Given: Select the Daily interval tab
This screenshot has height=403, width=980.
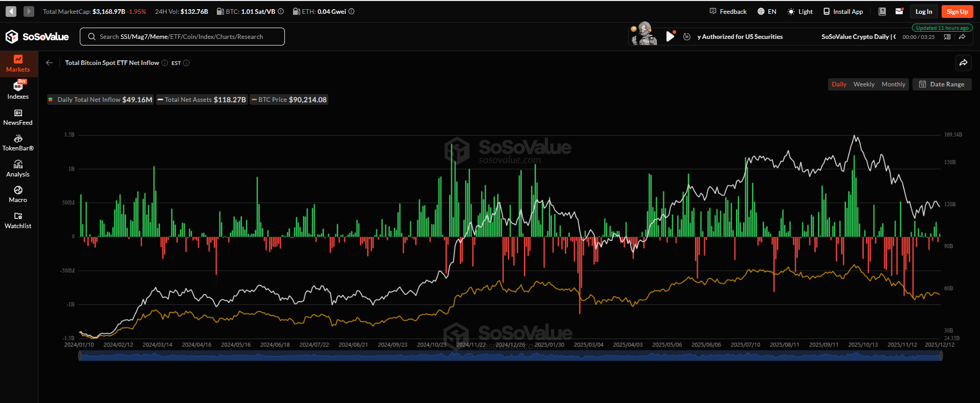Looking at the screenshot, I should pyautogui.click(x=839, y=84).
